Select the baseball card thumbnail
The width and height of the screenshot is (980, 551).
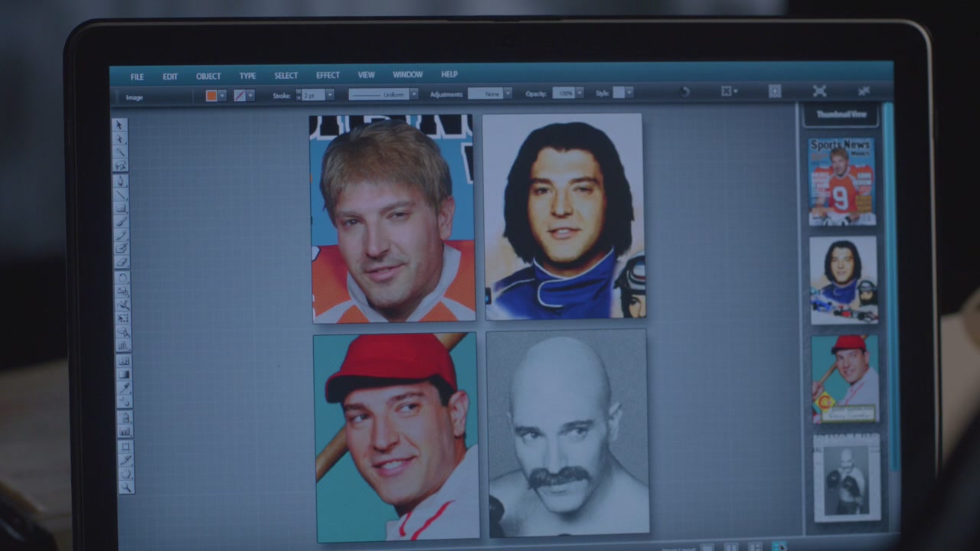(845, 379)
